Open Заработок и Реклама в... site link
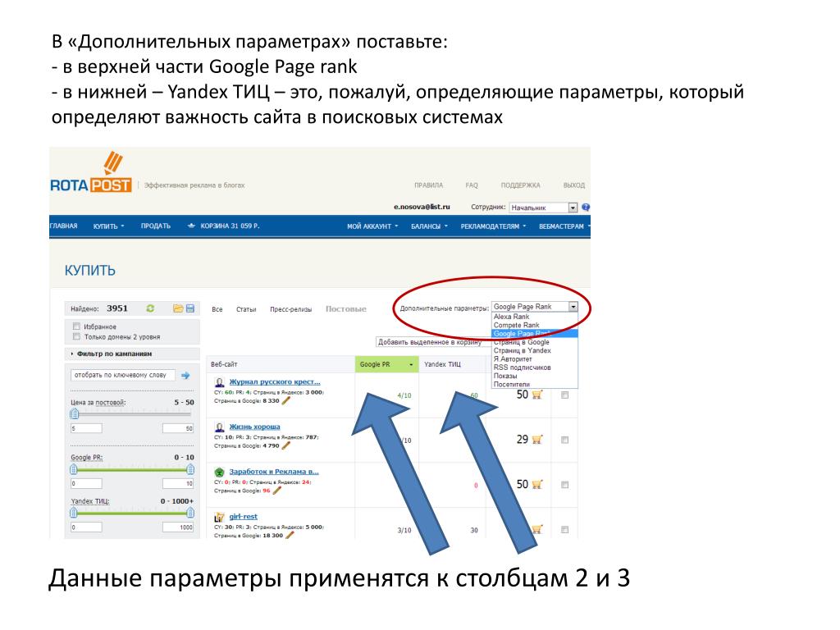 point(274,472)
